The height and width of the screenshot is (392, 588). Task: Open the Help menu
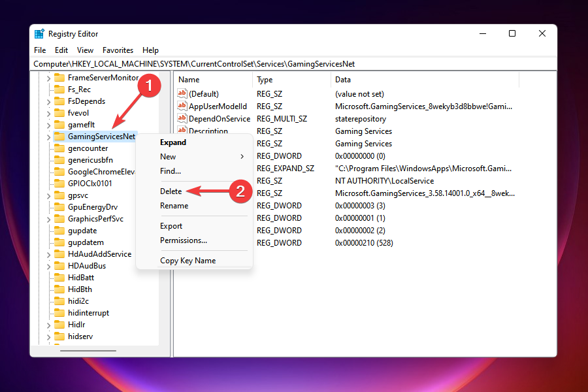pyautogui.click(x=150, y=50)
